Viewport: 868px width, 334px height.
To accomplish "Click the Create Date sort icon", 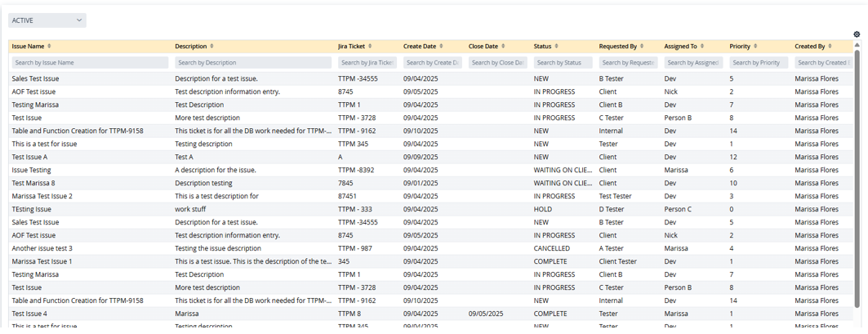I will (x=441, y=47).
